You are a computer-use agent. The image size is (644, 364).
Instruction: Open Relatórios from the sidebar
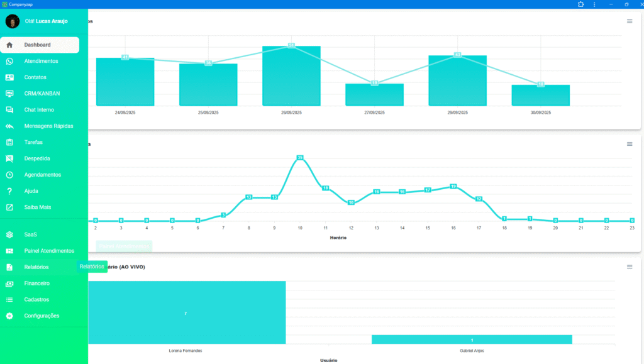point(36,267)
